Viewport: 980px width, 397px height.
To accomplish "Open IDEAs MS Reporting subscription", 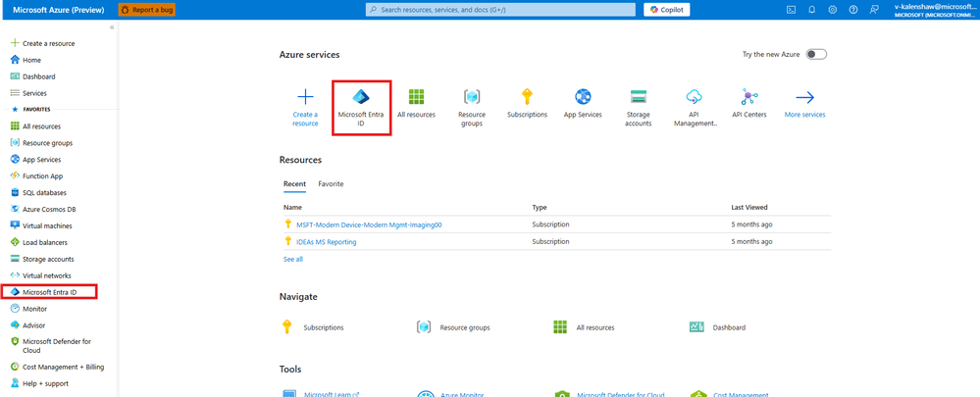I will coord(327,241).
